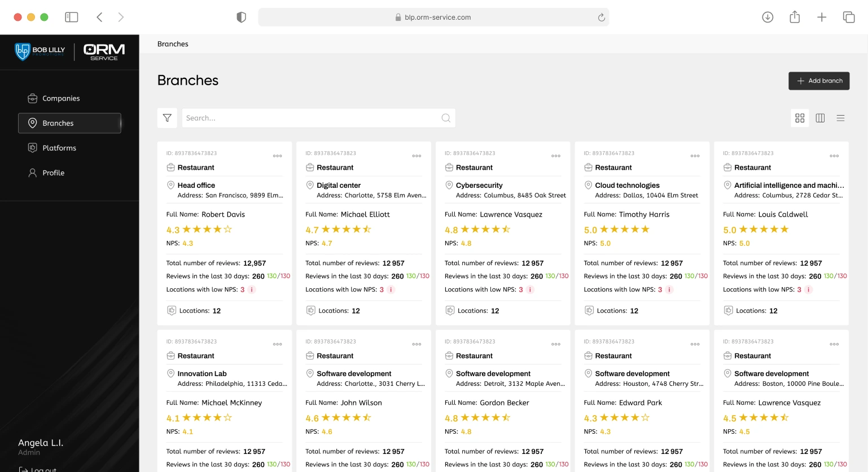Open three-dot menu on Cybersecurity card
The image size is (868, 472).
click(x=556, y=156)
